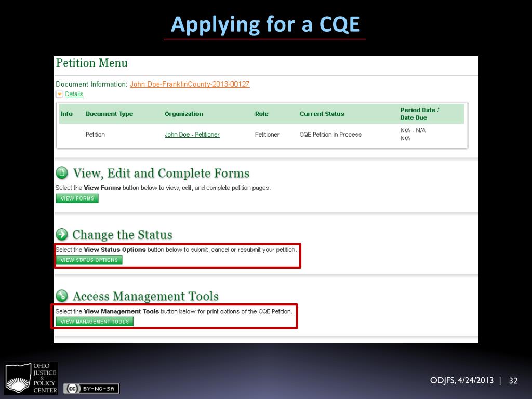Image resolution: width=532 pixels, height=399 pixels.
Task: Select the Period Date / Date Due header
Action: (x=419, y=114)
